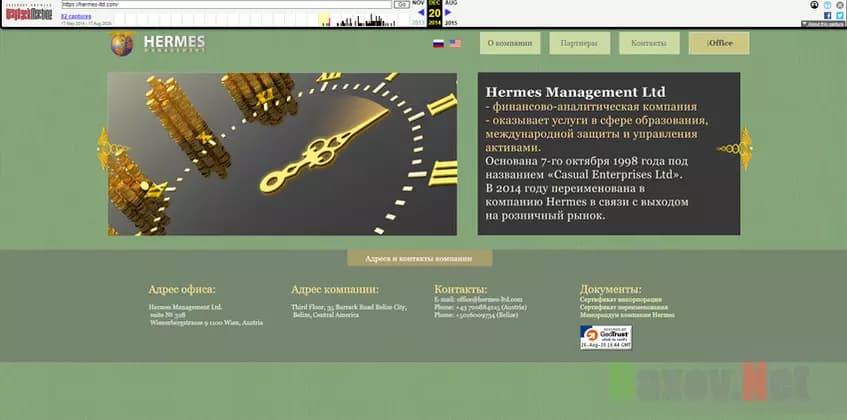Open the Партнеры menu item
The height and width of the screenshot is (420, 847).
pos(580,43)
